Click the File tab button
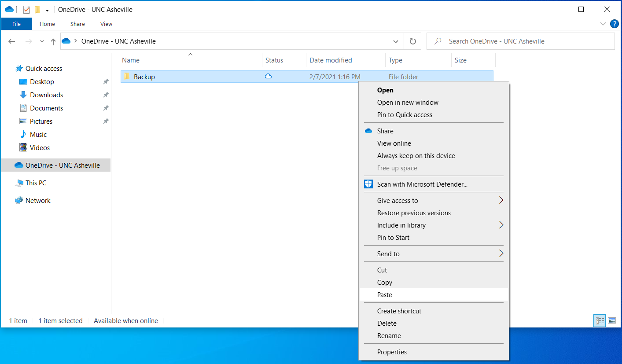This screenshot has height=364, width=622. 17,24
